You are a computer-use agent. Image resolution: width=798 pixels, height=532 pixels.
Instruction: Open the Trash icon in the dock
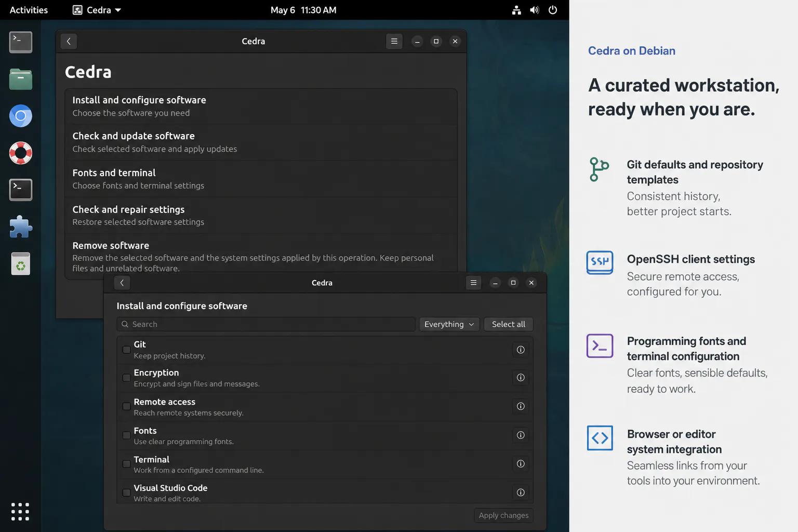point(21,263)
